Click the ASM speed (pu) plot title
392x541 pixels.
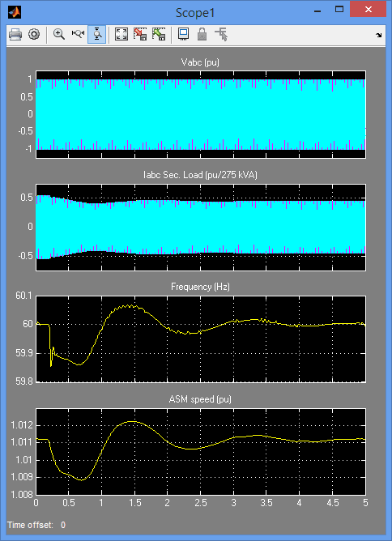(x=200, y=399)
